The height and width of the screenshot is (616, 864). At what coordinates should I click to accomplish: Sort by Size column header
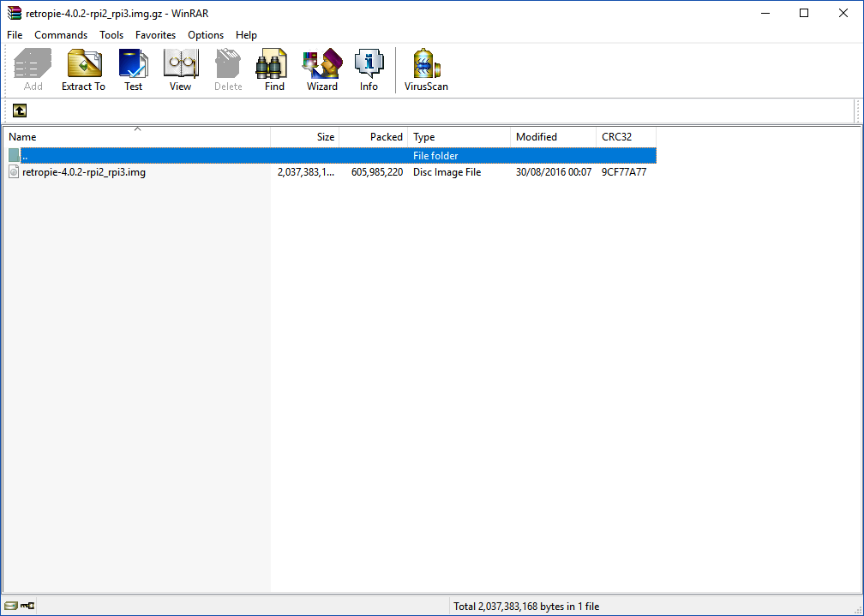305,136
